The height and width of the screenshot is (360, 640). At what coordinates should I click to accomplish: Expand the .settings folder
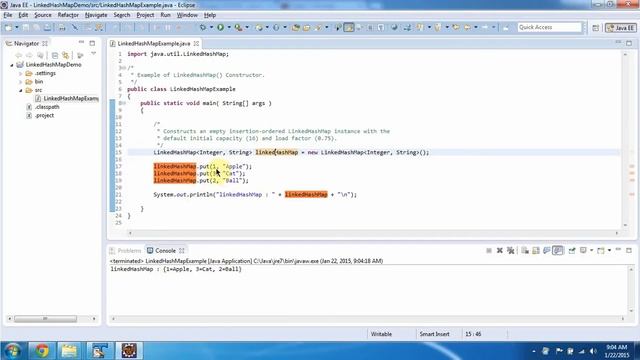[x=20, y=73]
